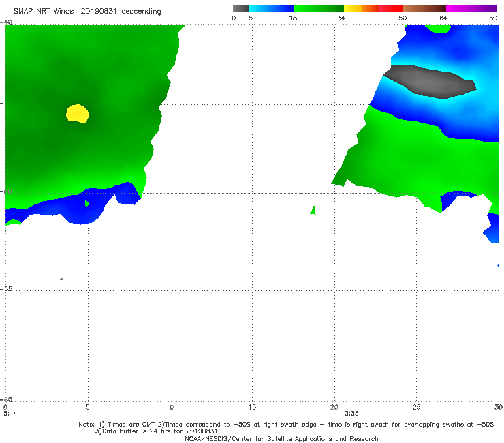This screenshot has width=504, height=443.
Task: Pick the yellow-orange segment of the color scale
Action: click(362, 8)
